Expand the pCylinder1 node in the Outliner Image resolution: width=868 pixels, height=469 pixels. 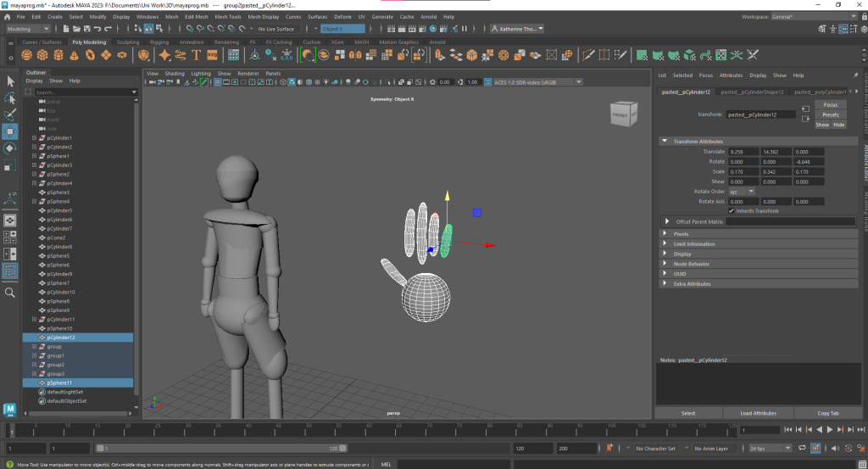(x=34, y=137)
